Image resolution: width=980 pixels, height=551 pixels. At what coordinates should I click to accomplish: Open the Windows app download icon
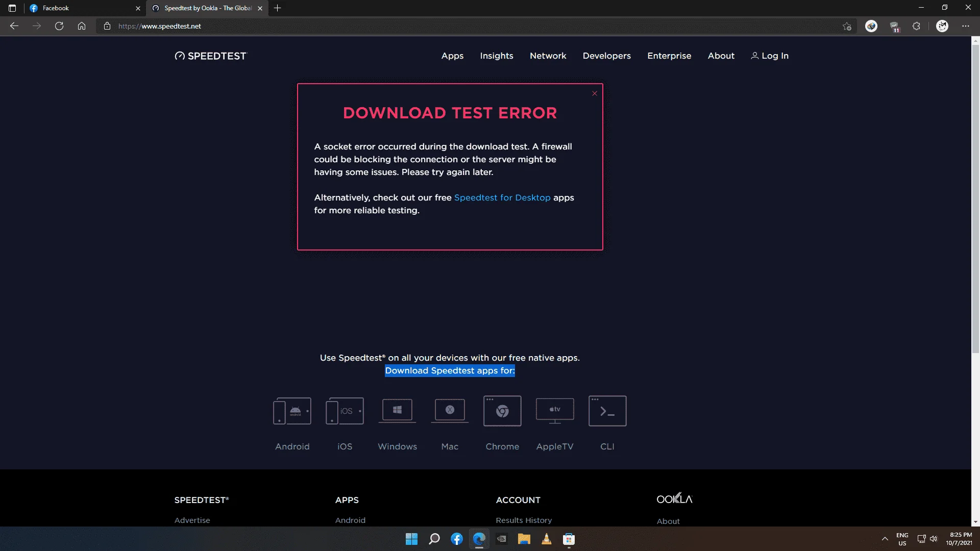(x=397, y=411)
